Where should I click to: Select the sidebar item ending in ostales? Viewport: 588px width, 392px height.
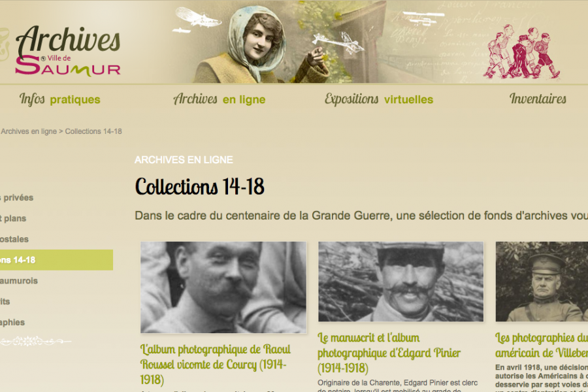(14, 239)
